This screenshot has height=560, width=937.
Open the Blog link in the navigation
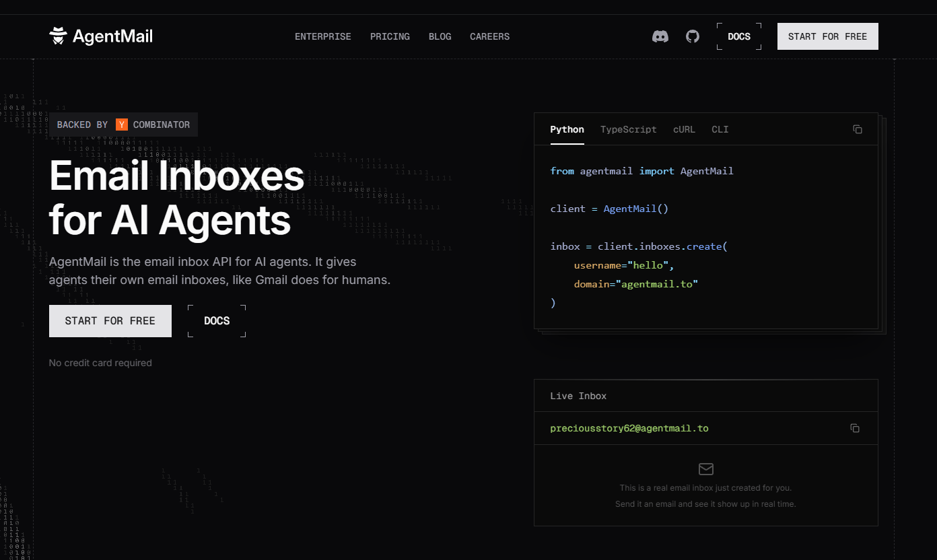point(440,36)
